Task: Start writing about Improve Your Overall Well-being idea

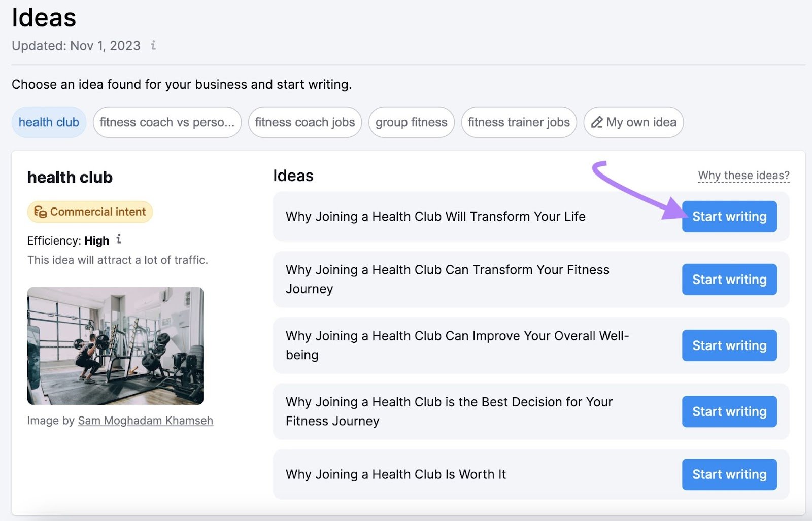Action: click(729, 345)
